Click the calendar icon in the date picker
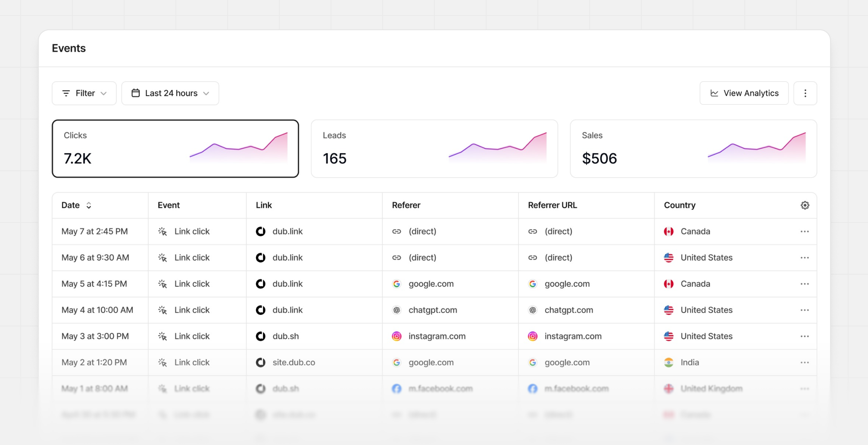Viewport: 868px width, 445px height. 136,93
